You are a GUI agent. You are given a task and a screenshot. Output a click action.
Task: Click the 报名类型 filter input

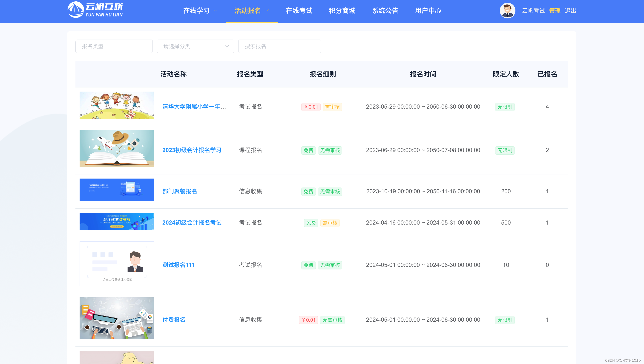coord(114,46)
